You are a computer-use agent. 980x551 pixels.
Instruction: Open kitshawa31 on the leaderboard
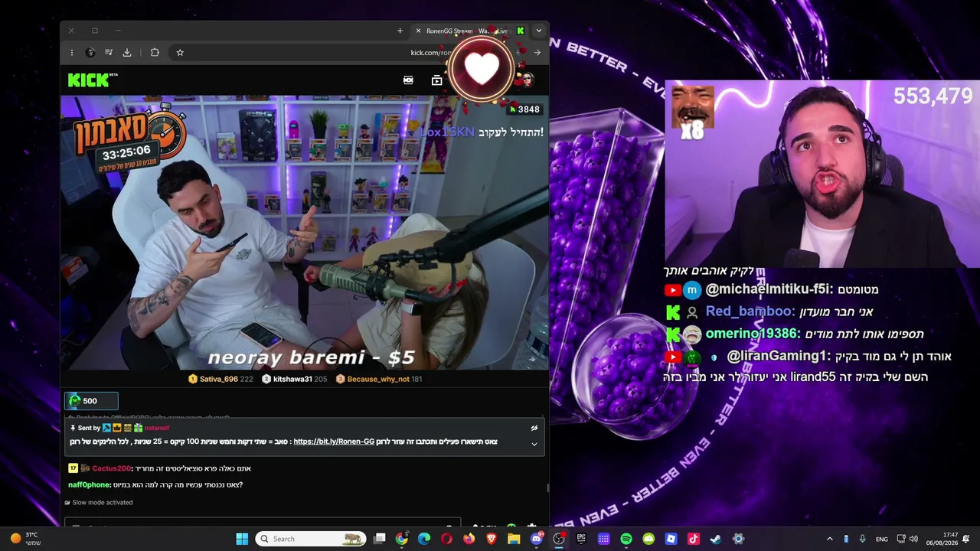tap(294, 379)
